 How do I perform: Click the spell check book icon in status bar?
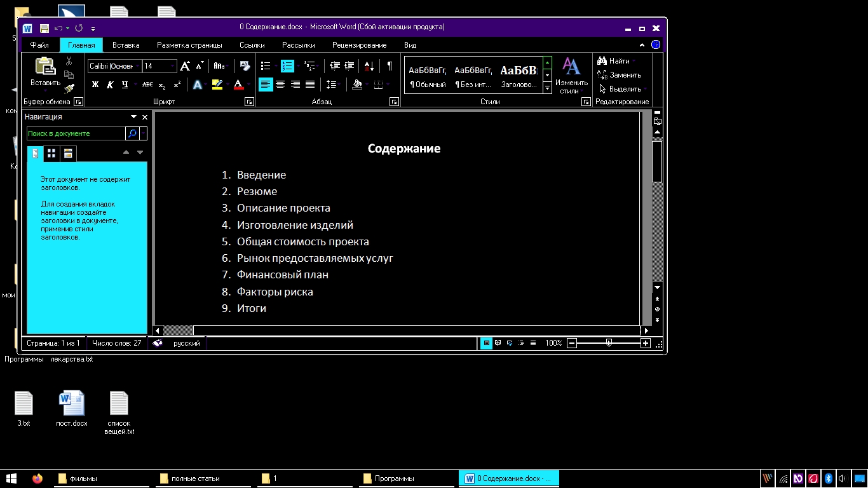click(x=158, y=343)
